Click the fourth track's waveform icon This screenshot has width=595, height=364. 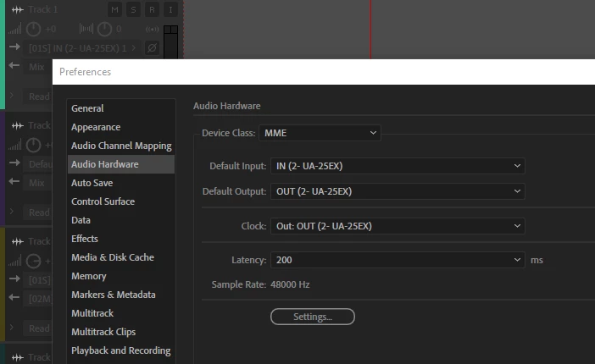pyautogui.click(x=18, y=357)
